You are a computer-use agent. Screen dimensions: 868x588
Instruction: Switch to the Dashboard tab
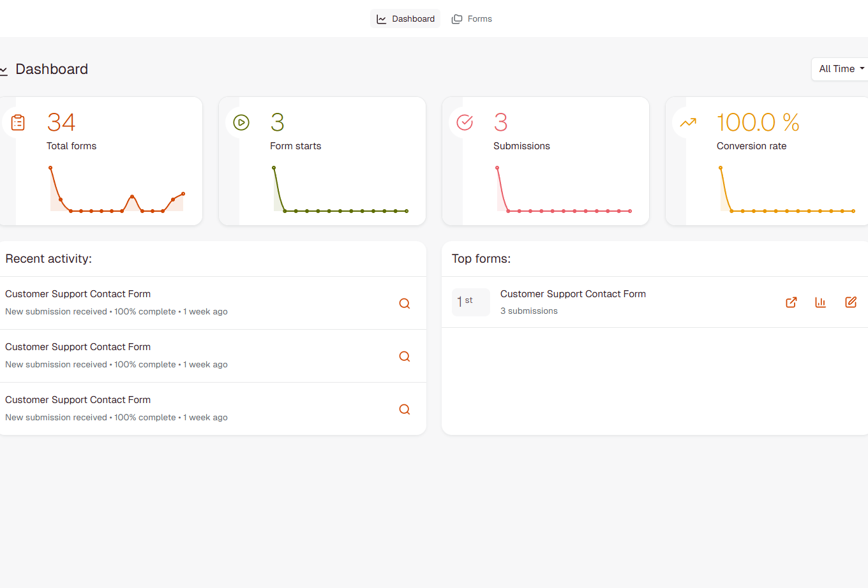(405, 18)
